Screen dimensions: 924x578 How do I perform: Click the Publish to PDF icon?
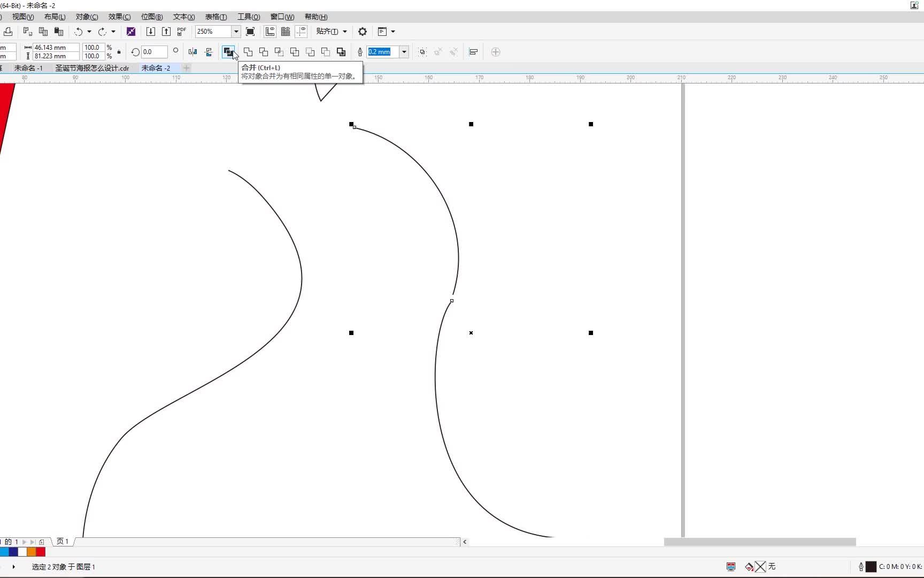(x=181, y=32)
